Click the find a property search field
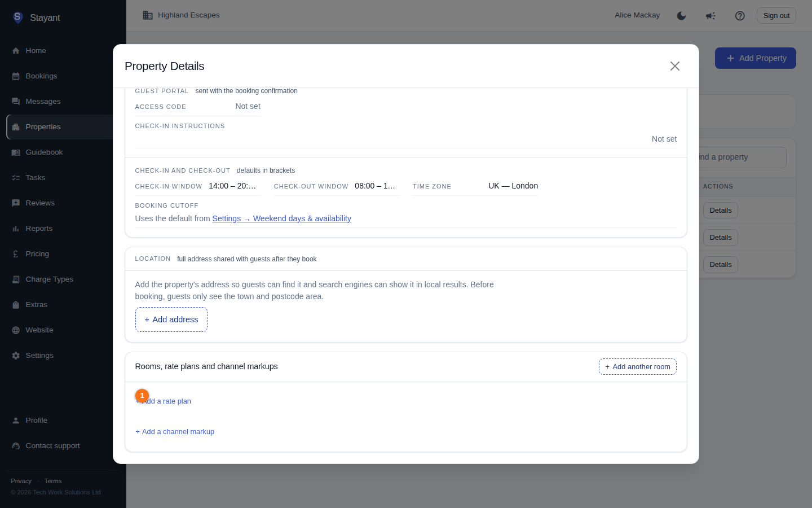 pos(743,157)
